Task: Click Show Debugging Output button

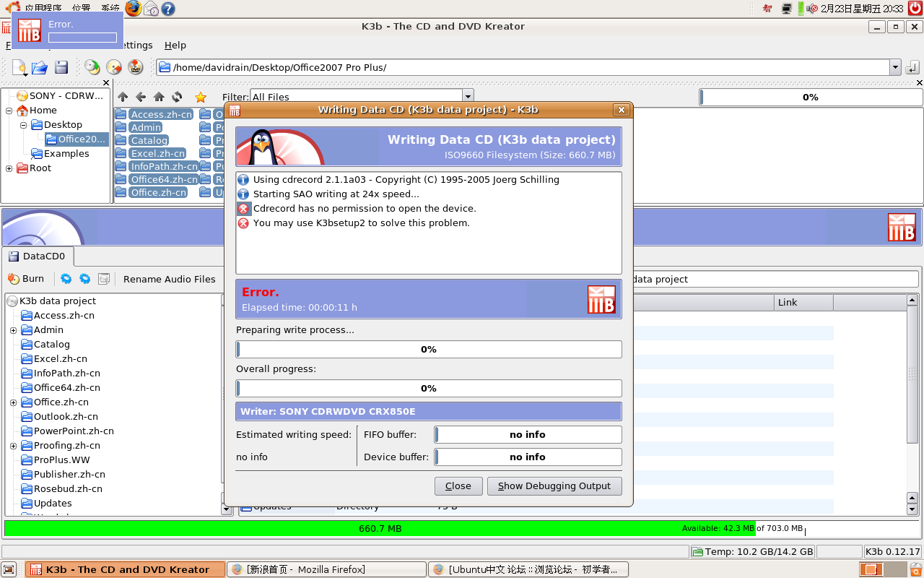Action: [554, 486]
